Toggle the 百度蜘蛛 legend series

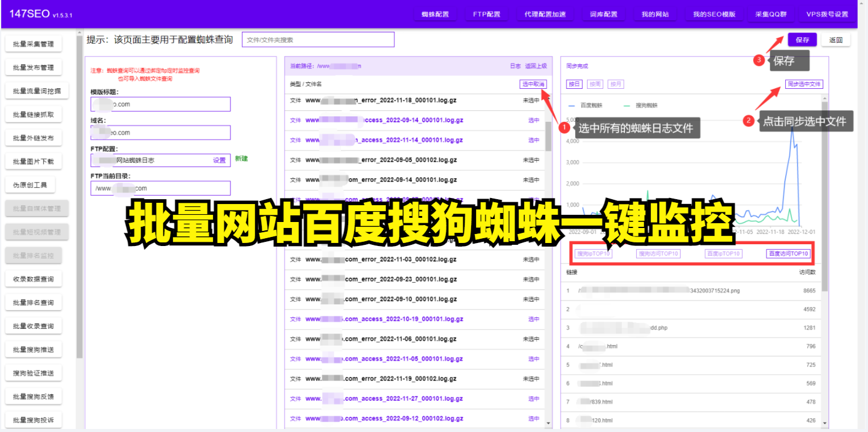click(x=586, y=106)
